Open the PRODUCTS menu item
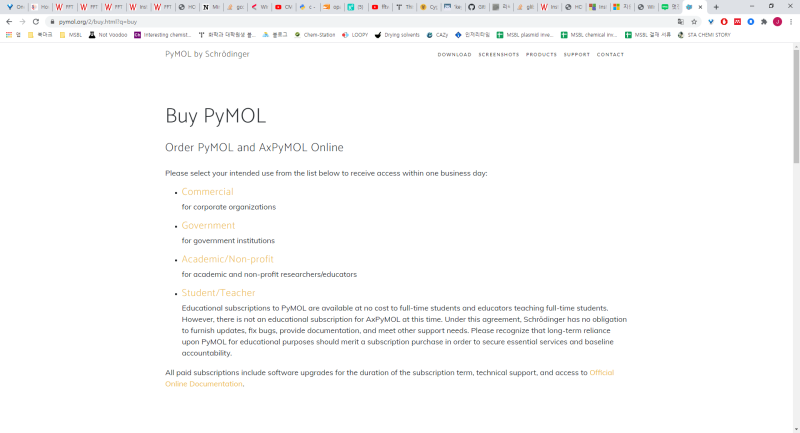This screenshot has width=800, height=433. (x=541, y=55)
